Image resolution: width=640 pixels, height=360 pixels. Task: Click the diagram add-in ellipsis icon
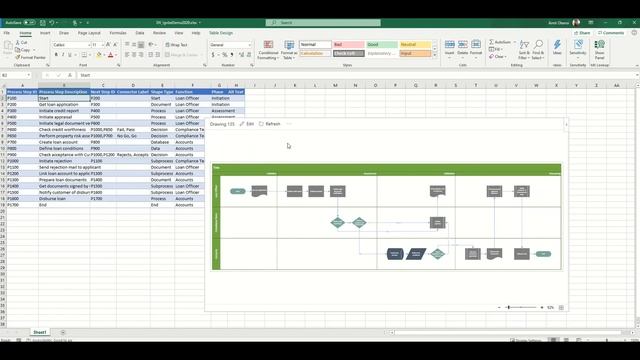(289, 124)
